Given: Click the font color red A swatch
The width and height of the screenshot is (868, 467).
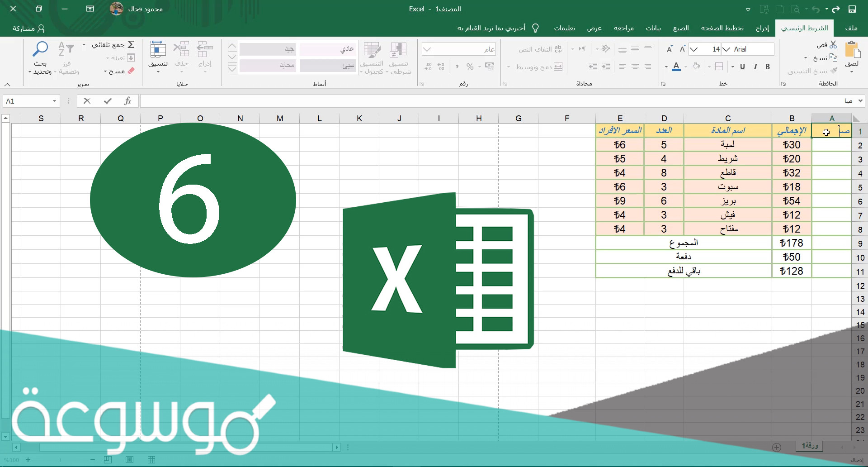Looking at the screenshot, I should point(676,67).
